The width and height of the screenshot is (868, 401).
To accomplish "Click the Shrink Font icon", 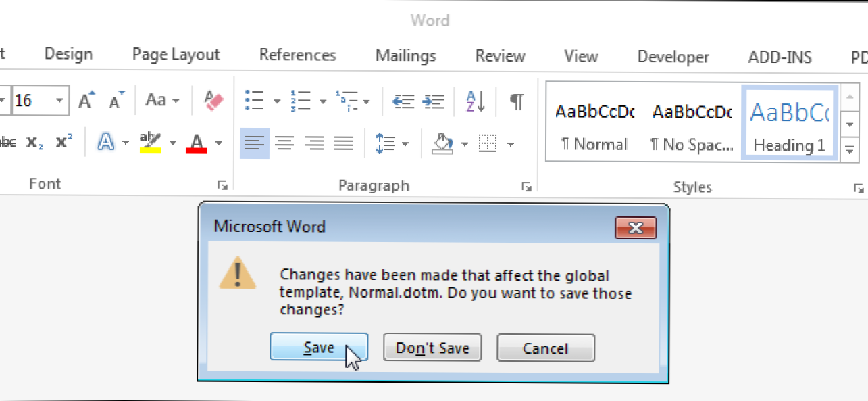I will [x=118, y=101].
